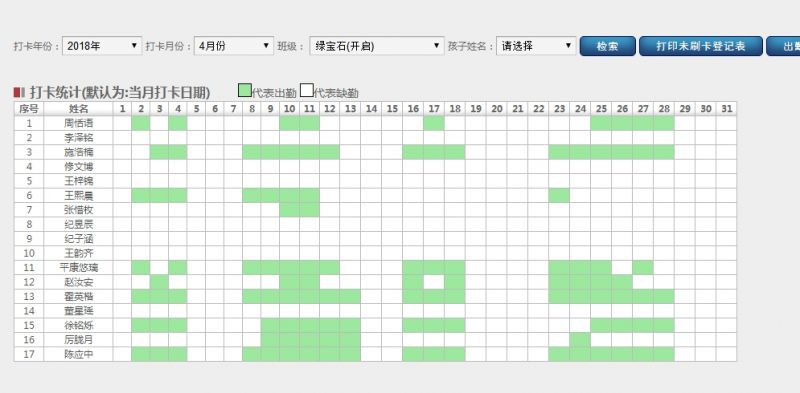Image resolution: width=800 pixels, height=393 pixels.
Task: Open the 打卡年份 dropdown showing 2018年
Action: (102, 46)
